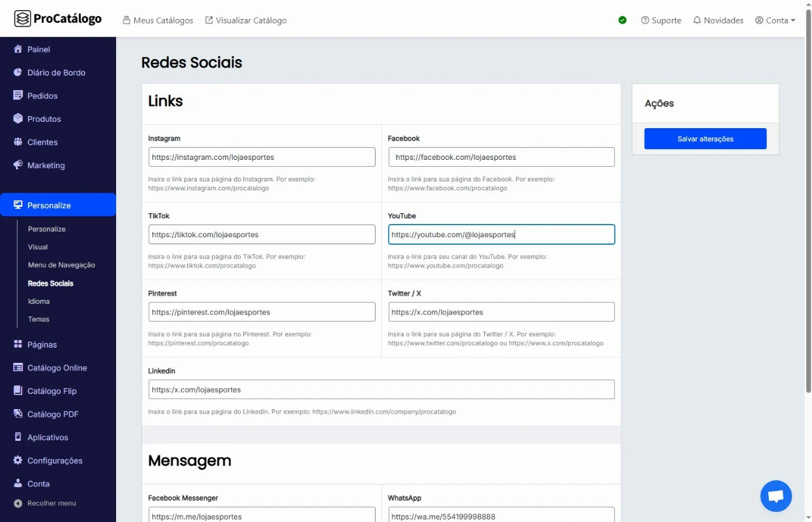Click the Instagram link input field

coord(262,157)
